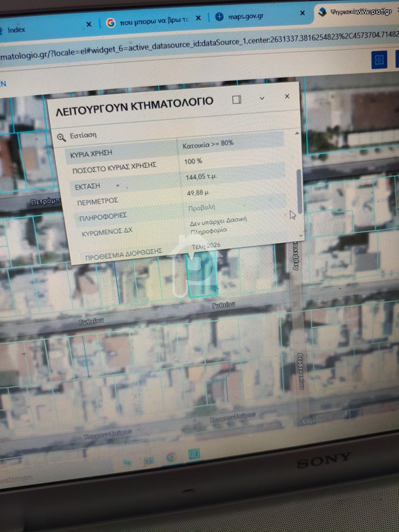Click the 'ΚΥΡΩΜΕΝΟΣ ΔΧ' row label

pyautogui.click(x=107, y=232)
